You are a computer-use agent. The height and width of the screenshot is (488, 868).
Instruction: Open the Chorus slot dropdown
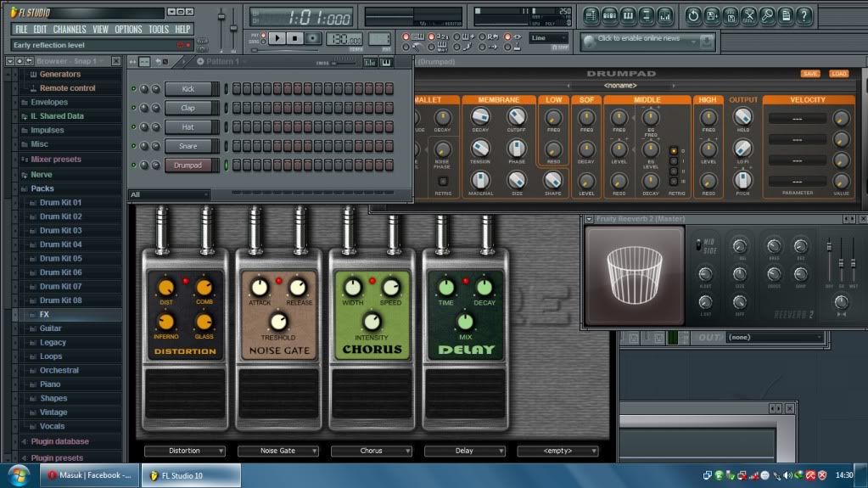point(372,451)
